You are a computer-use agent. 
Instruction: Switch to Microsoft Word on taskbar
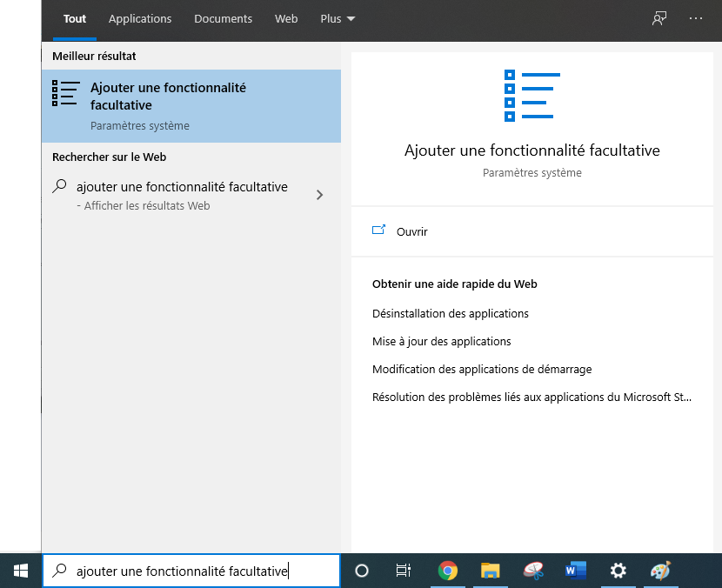click(575, 571)
